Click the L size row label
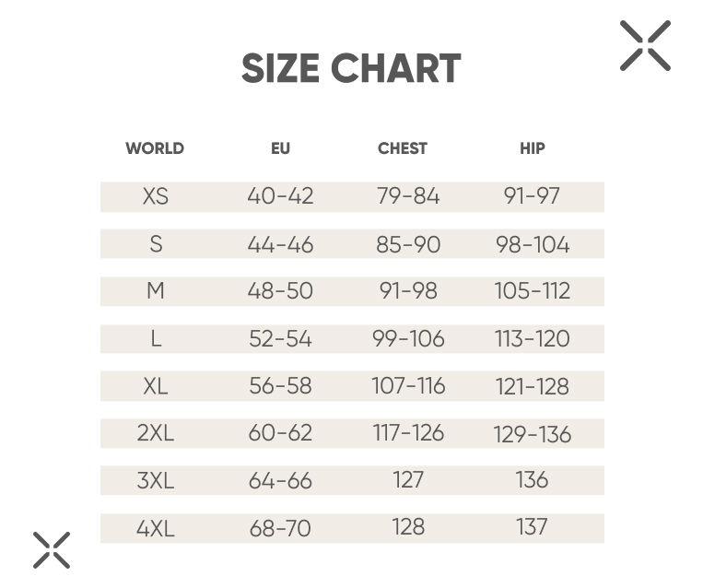 click(x=156, y=338)
